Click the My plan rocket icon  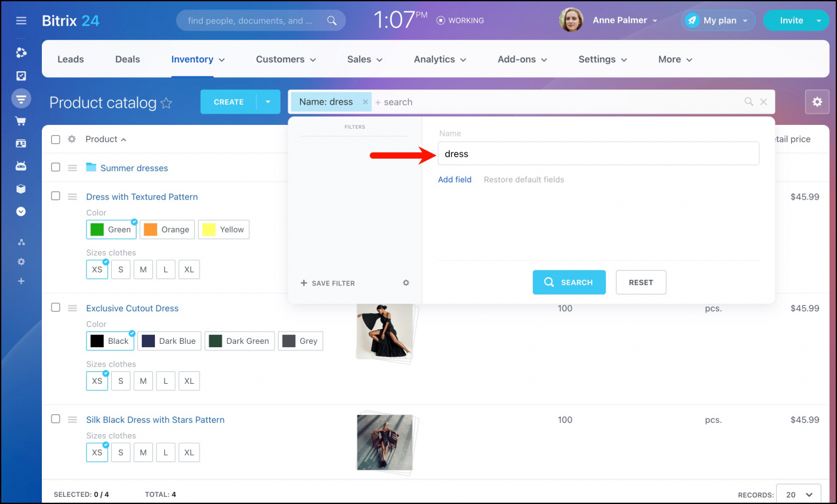[692, 20]
